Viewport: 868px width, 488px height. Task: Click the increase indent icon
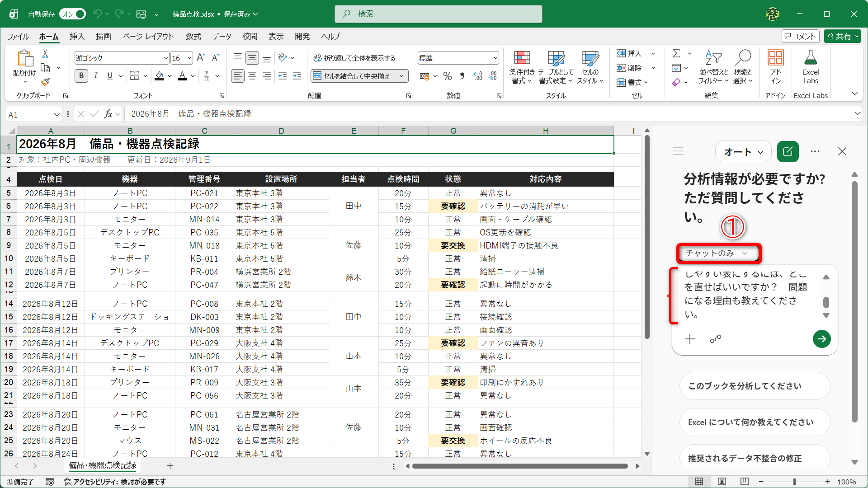297,76
